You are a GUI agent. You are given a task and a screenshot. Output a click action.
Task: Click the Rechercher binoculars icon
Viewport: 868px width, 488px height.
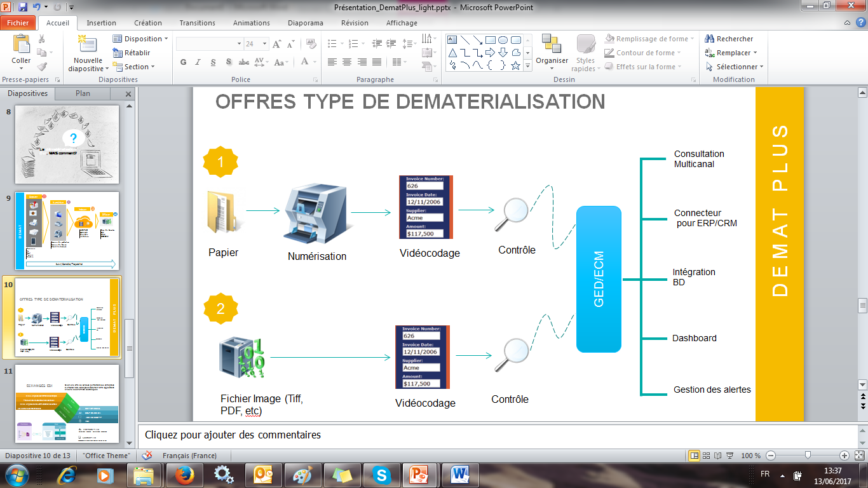710,39
